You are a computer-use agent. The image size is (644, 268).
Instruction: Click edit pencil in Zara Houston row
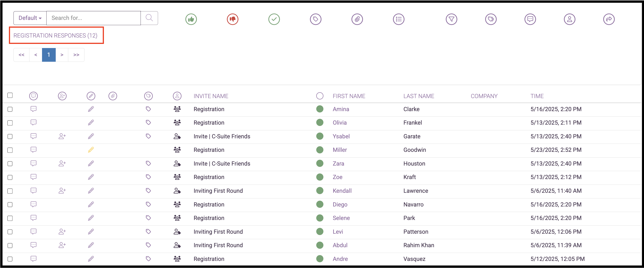(x=91, y=163)
